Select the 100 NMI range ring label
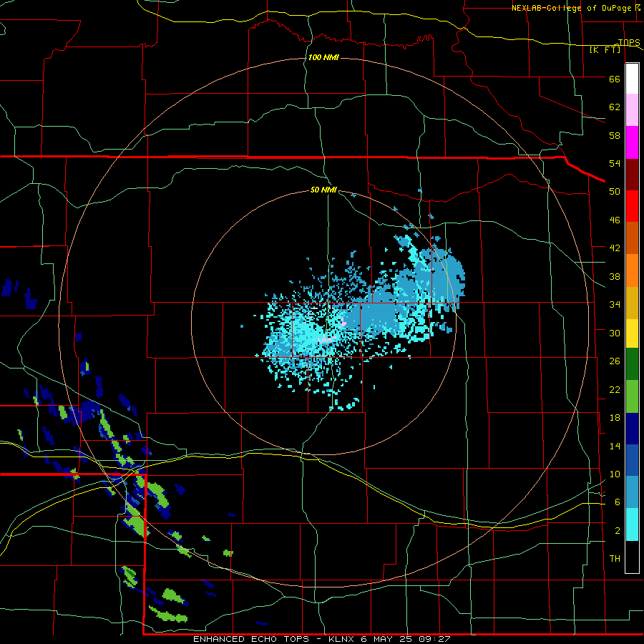This screenshot has width=644, height=644. tap(323, 57)
